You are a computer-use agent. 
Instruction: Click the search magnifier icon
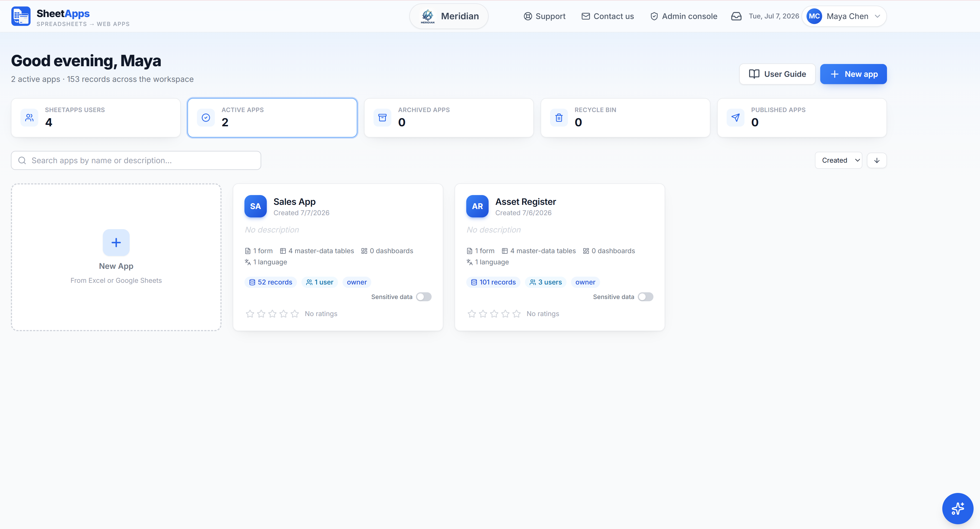click(x=22, y=160)
